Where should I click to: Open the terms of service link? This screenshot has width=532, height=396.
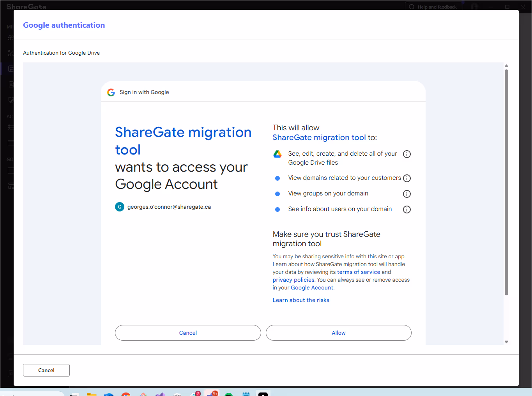[x=359, y=272]
